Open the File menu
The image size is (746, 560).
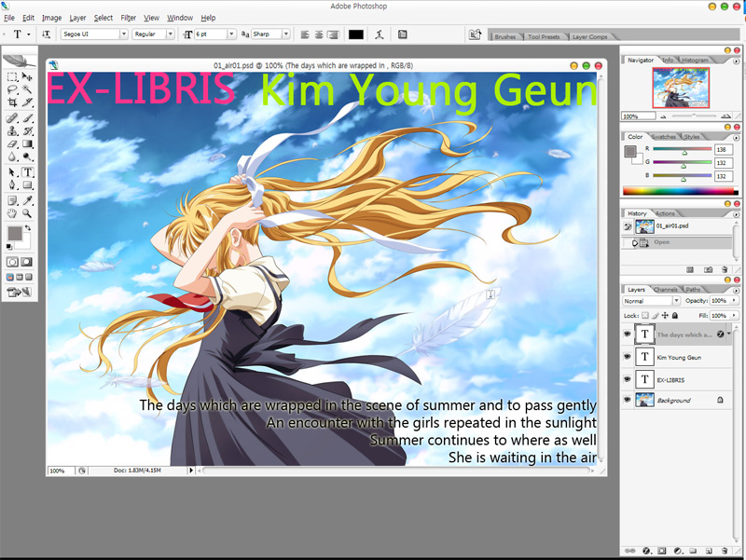[9, 18]
